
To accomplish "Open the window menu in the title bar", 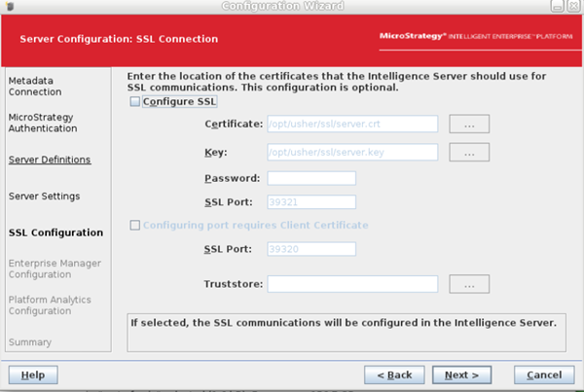I will [10, 6].
